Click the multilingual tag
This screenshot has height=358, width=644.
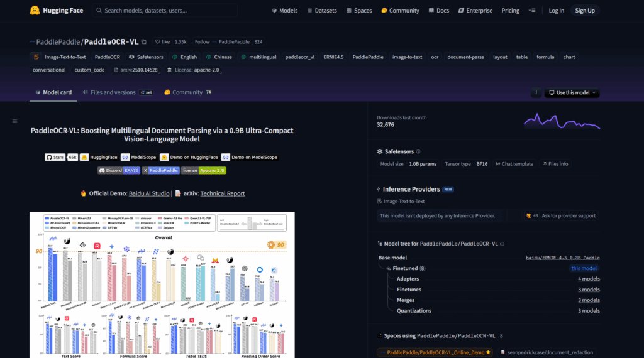pyautogui.click(x=258, y=57)
